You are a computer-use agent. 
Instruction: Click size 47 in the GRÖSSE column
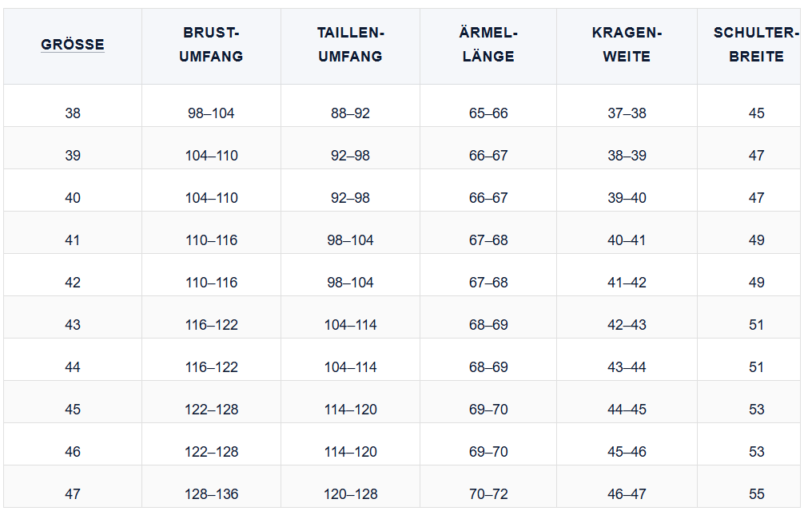[73, 494]
